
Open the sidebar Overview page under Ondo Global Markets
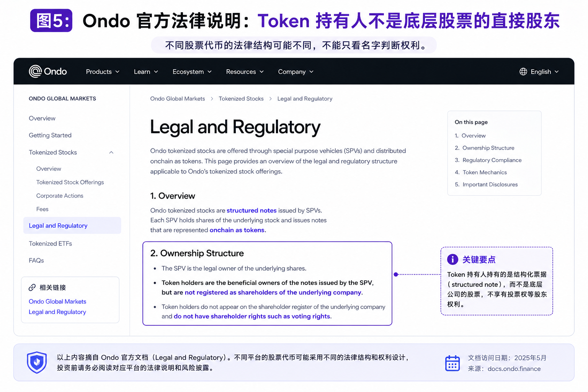(x=42, y=118)
